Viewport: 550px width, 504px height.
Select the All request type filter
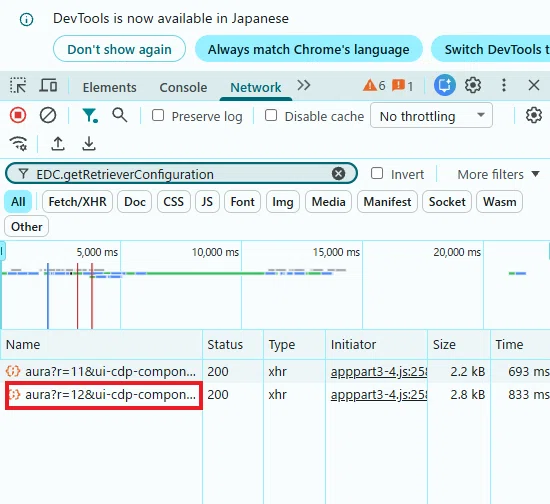18,202
